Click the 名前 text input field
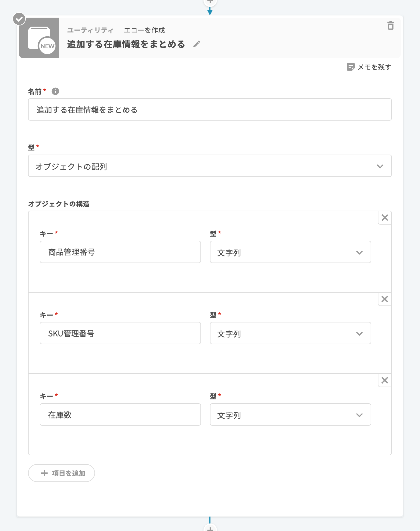Screen dimensions: 420x531 (x=210, y=110)
